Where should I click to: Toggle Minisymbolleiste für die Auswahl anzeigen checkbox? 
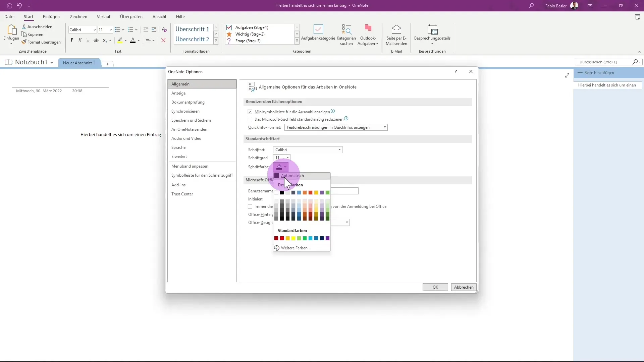click(x=250, y=111)
